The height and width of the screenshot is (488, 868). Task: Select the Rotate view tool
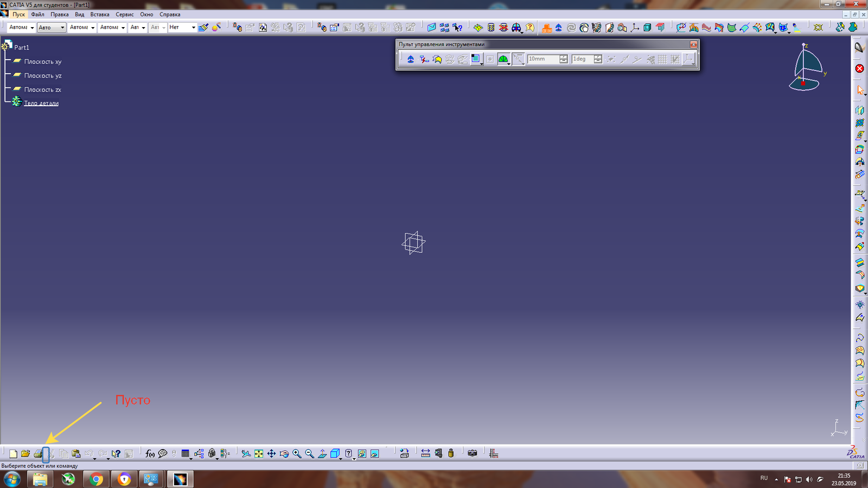tap(284, 454)
